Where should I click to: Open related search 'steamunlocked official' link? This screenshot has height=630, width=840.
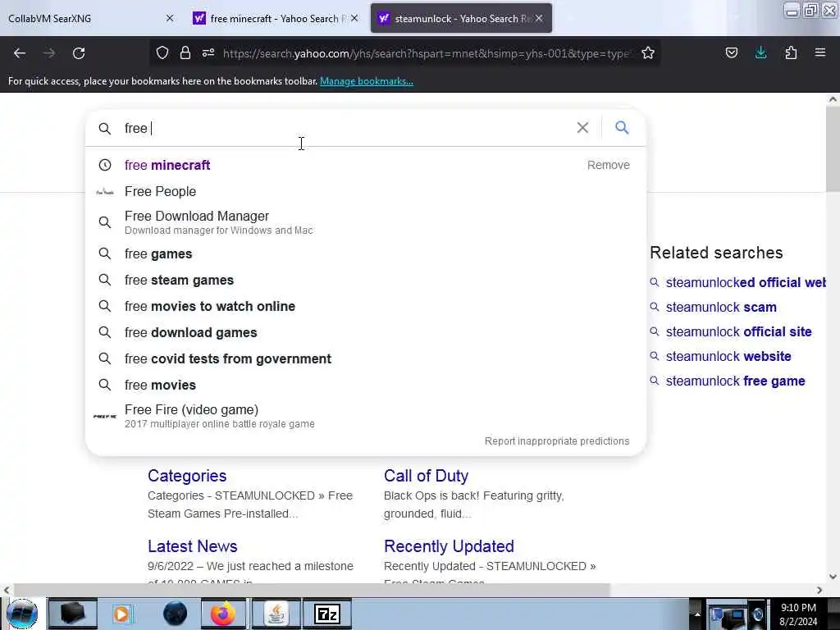click(x=745, y=282)
